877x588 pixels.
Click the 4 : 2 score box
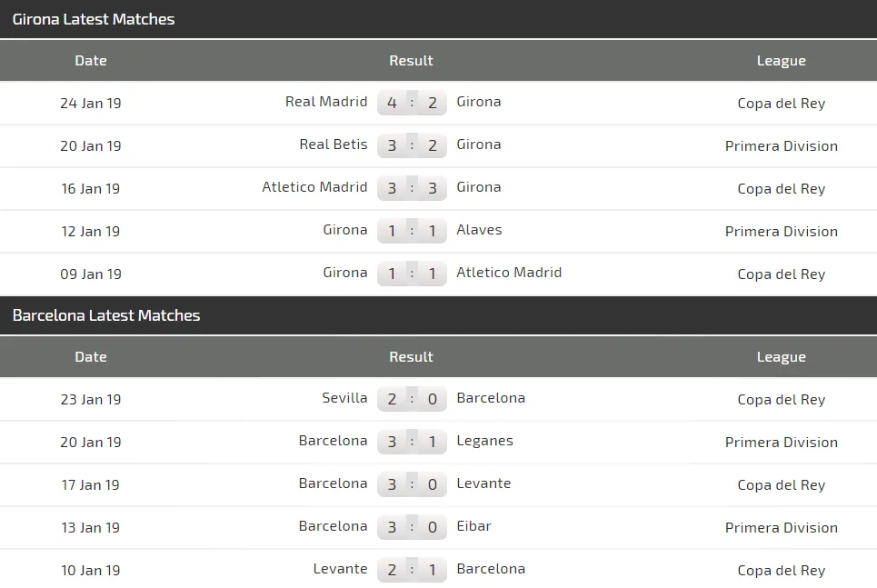[x=412, y=103]
